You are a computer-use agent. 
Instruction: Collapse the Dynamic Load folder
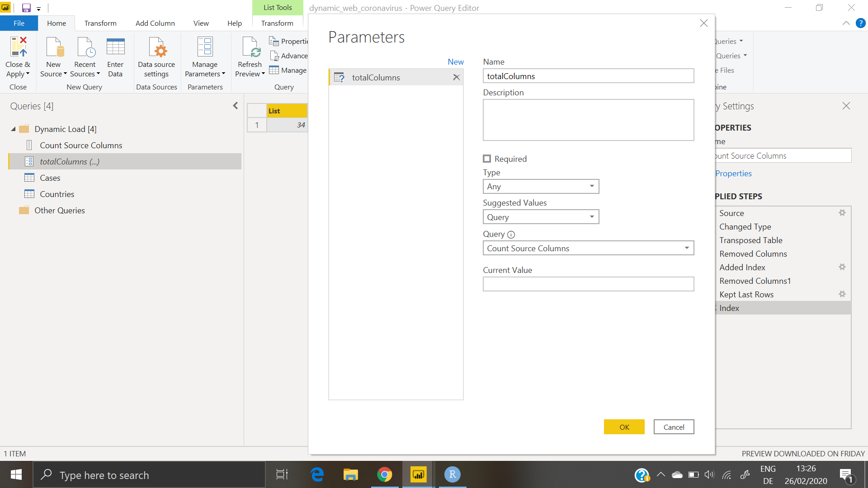click(13, 129)
